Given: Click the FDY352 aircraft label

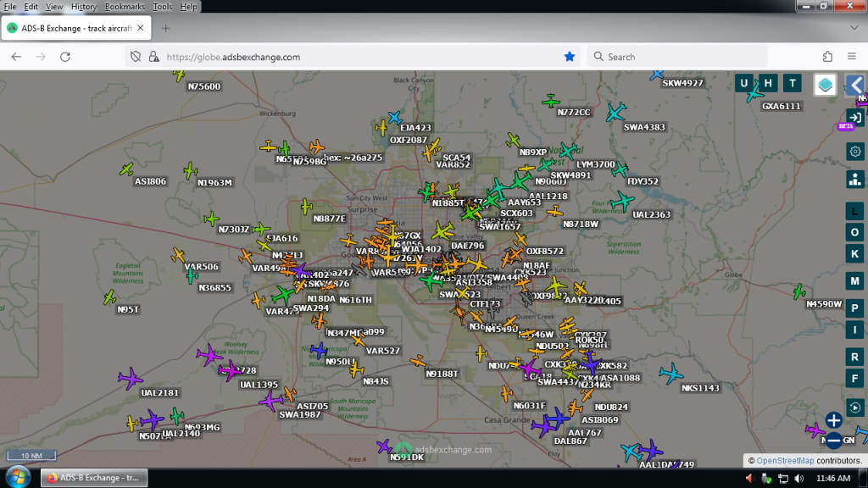Looking at the screenshot, I should (643, 181).
